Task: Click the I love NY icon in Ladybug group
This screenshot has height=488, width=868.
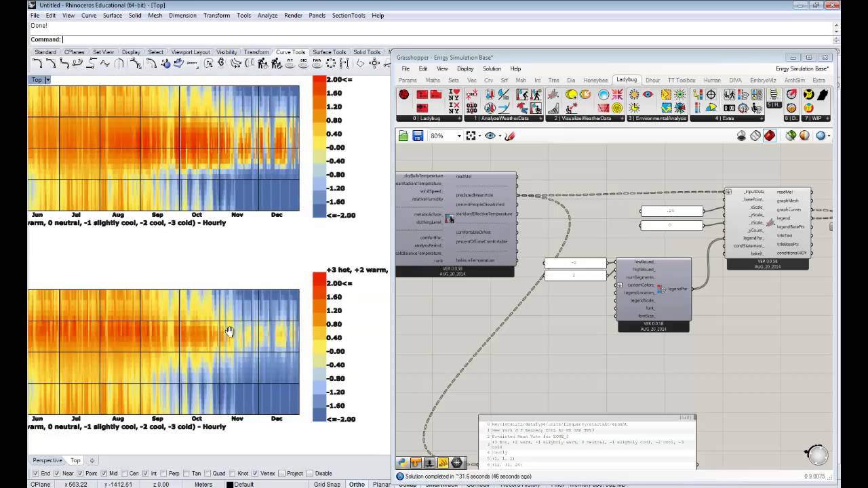Action: (x=454, y=95)
